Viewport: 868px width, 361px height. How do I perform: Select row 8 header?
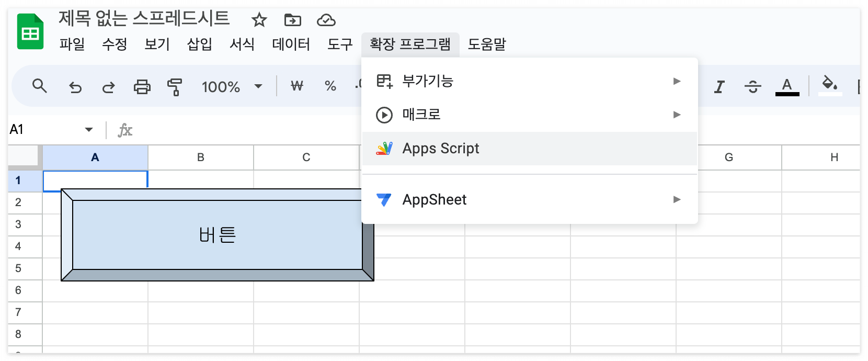coord(25,334)
